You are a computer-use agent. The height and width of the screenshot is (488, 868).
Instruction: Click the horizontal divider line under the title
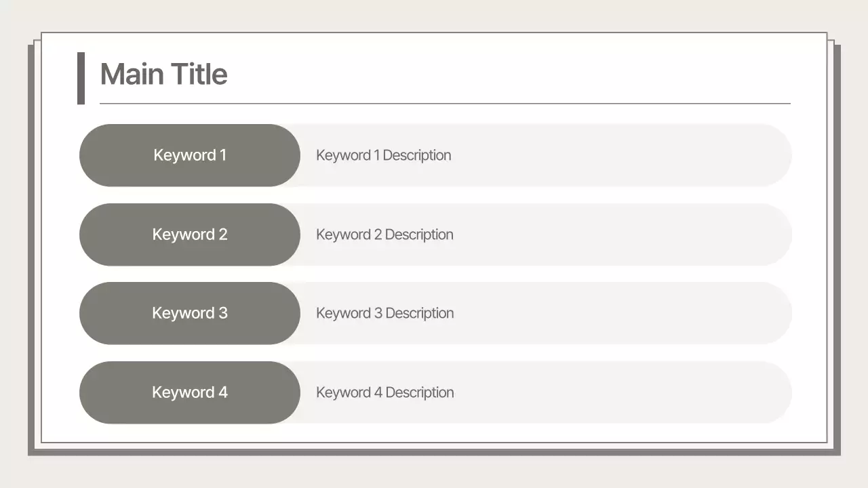(445, 104)
